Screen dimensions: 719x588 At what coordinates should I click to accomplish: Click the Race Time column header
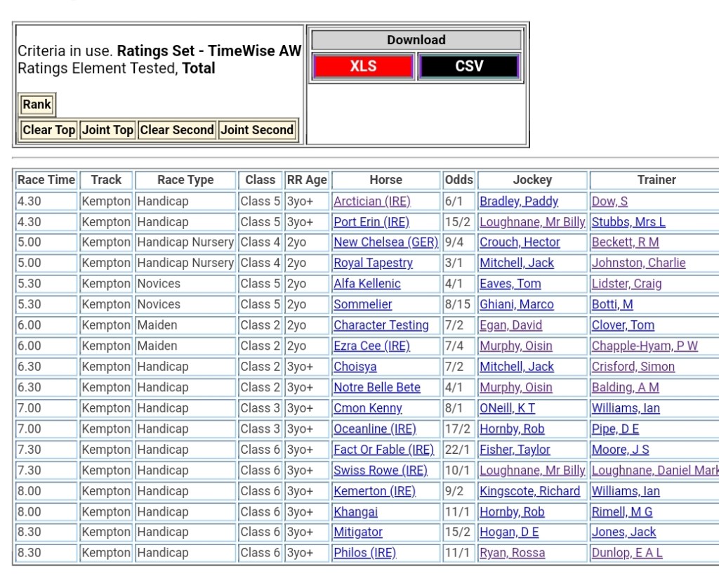click(46, 180)
